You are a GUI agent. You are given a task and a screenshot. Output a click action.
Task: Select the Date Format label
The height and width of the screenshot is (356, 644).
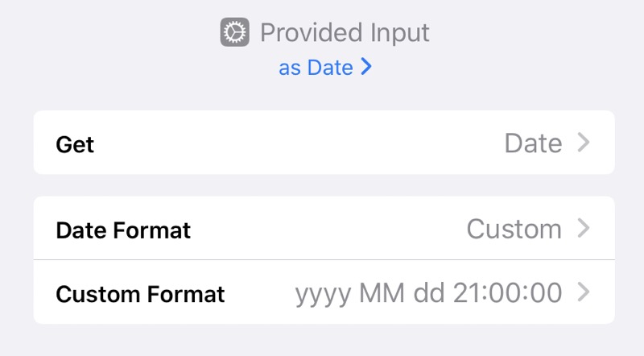pos(123,230)
